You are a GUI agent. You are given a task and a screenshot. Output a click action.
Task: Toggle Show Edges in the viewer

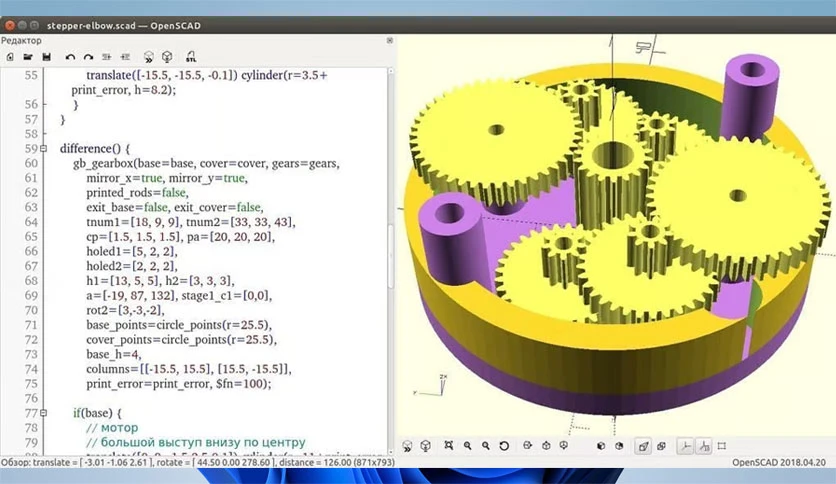722,446
